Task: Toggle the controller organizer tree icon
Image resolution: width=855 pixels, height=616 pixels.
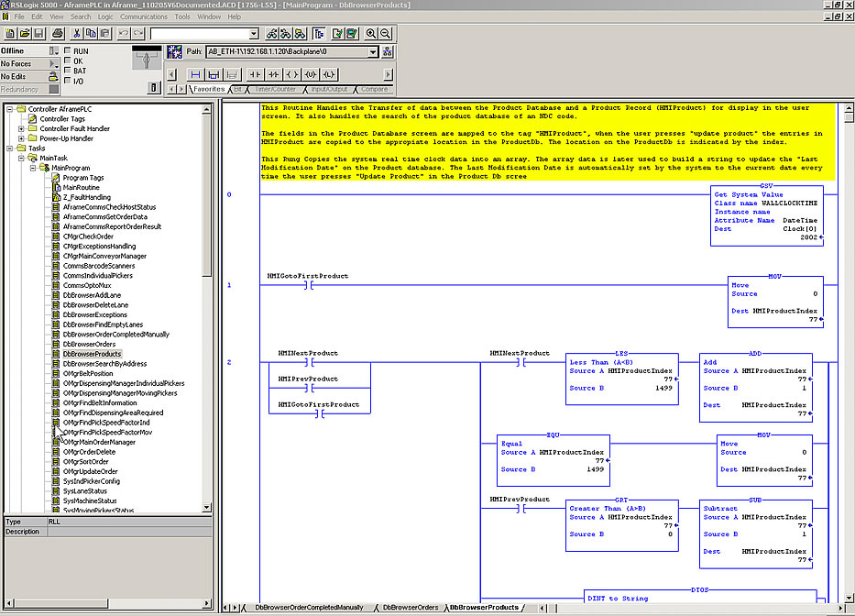Action: pyautogui.click(x=319, y=34)
